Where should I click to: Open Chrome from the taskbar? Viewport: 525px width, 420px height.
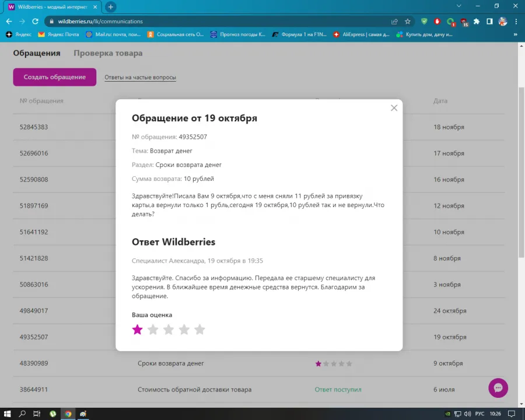click(x=68, y=414)
